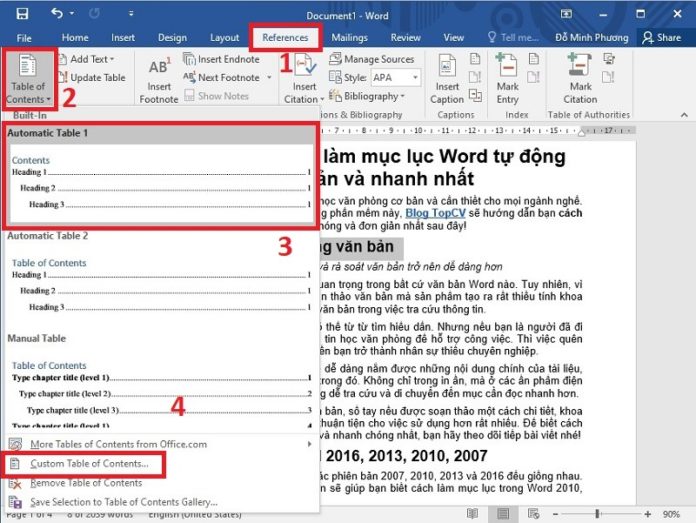The image size is (696, 523).
Task: Click the Next Footnote button
Action: click(x=221, y=78)
